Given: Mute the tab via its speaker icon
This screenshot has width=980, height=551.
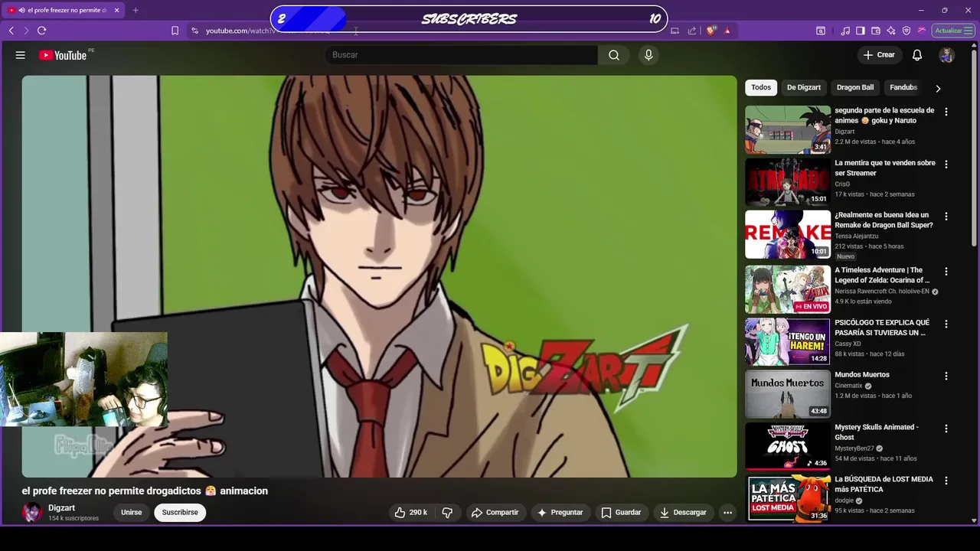Looking at the screenshot, I should tap(21, 10).
